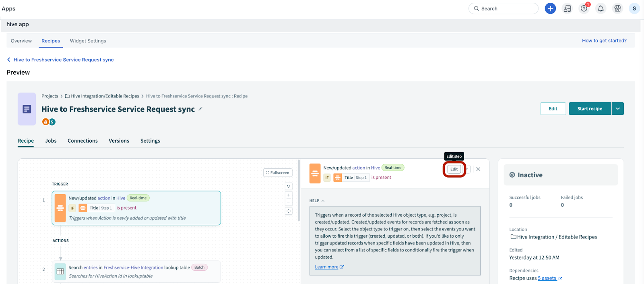This screenshot has height=284, width=644.
Task: Click Hive to Freshservice Service Request sync back link
Action: tap(64, 60)
